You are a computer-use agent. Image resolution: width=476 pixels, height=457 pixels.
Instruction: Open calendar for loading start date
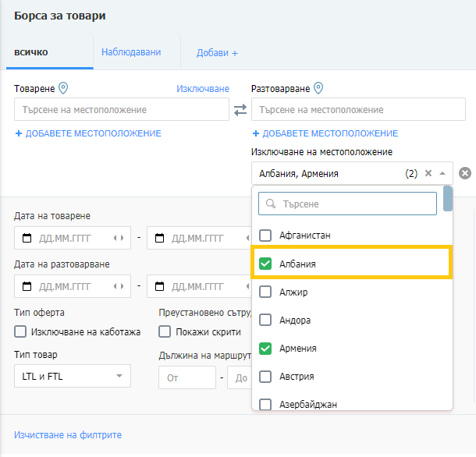click(x=27, y=238)
